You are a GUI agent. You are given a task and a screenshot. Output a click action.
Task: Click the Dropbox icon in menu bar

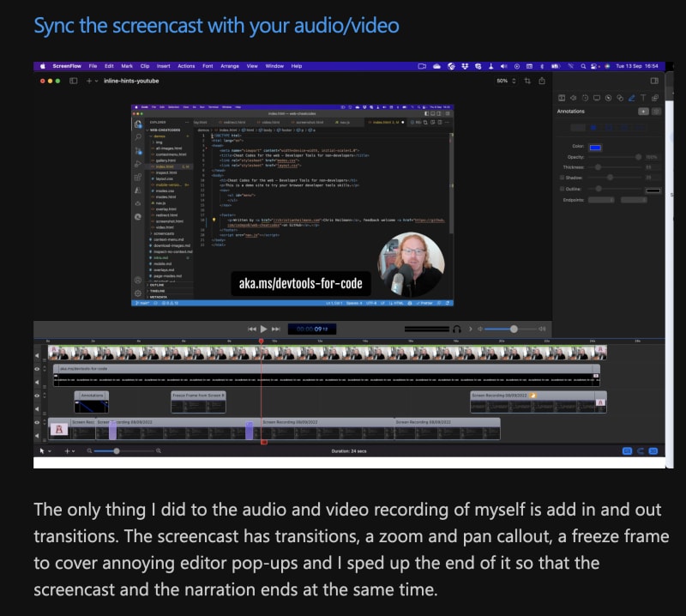[465, 66]
